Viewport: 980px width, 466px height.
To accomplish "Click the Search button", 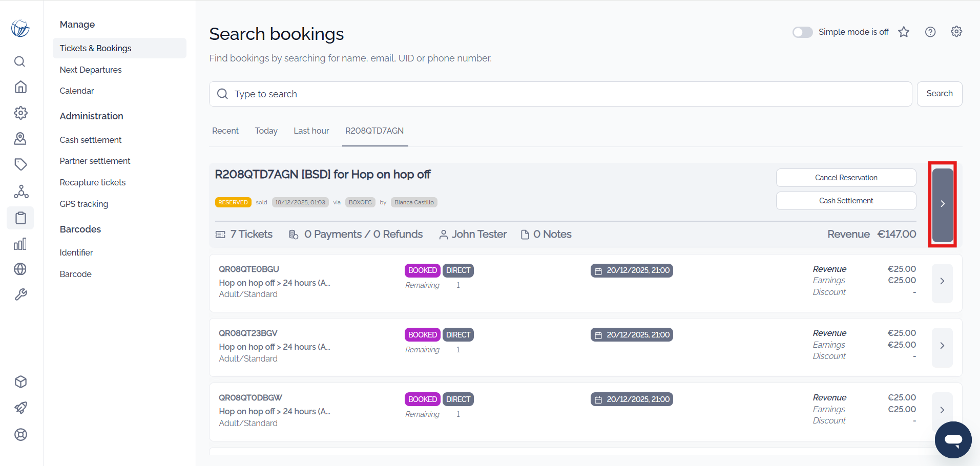I will 940,94.
